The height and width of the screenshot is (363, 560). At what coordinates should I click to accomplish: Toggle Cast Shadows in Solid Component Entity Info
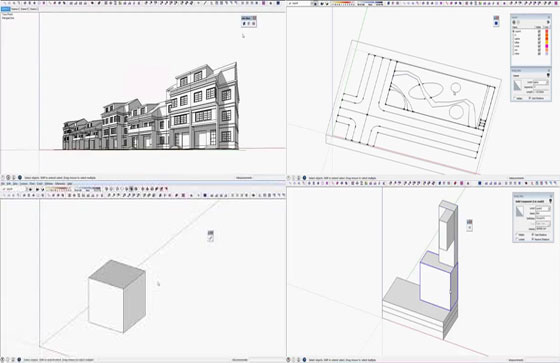click(532, 234)
